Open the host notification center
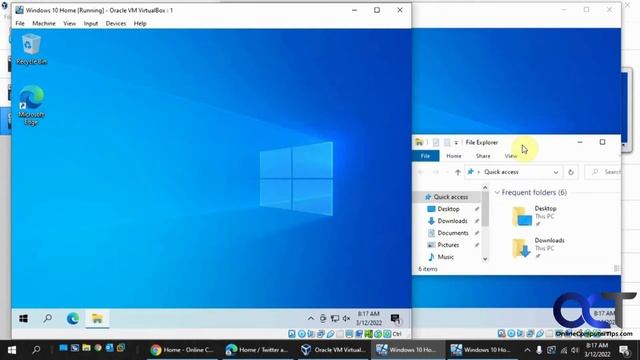 (624, 350)
